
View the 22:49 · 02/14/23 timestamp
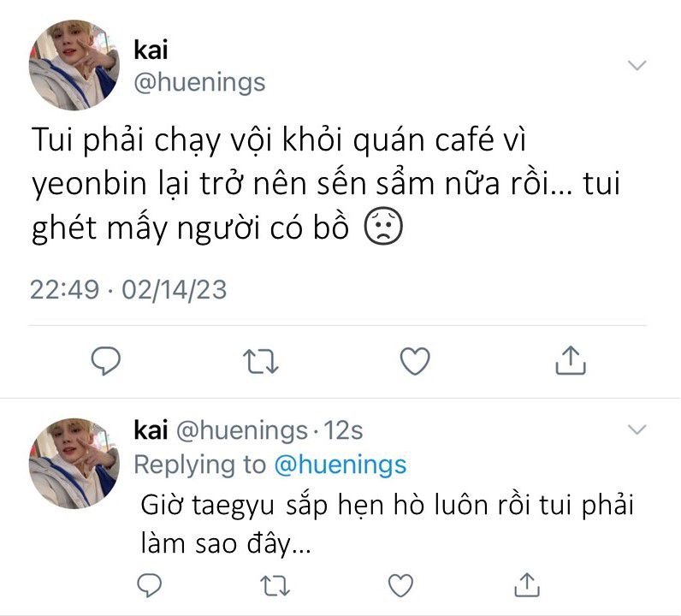128,289
